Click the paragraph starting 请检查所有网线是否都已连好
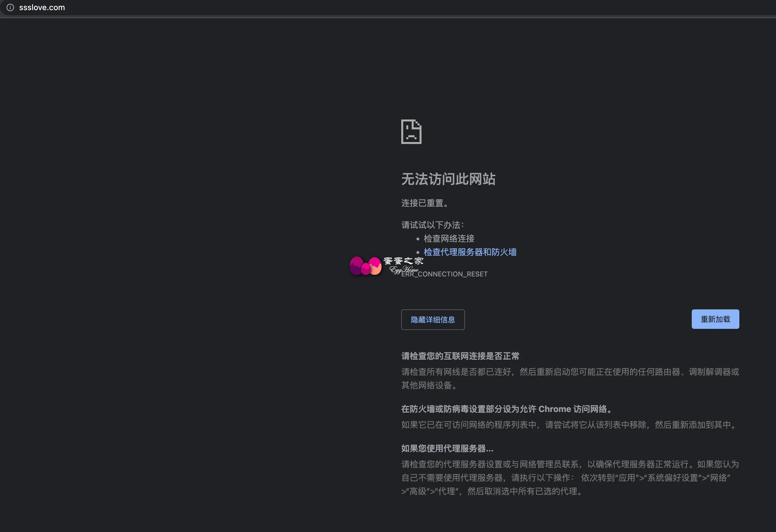The height and width of the screenshot is (532, 776). pos(570,378)
